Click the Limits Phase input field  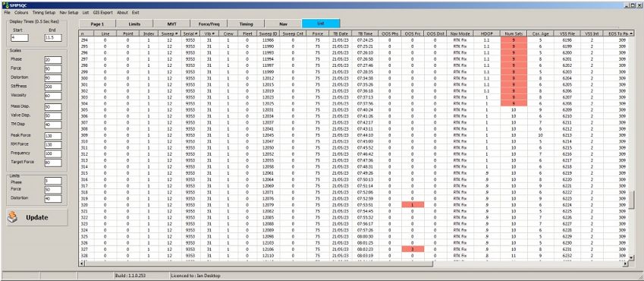(x=53, y=181)
